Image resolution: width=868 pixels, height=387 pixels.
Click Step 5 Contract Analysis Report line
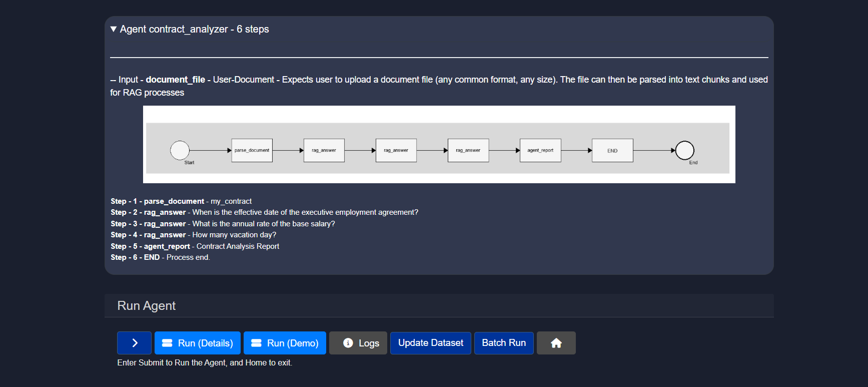click(x=195, y=246)
